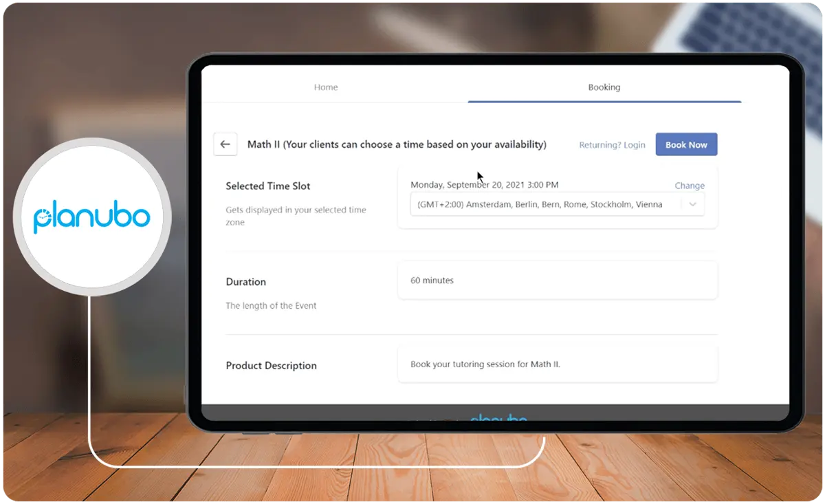Click the Math II description text box

pos(558,364)
